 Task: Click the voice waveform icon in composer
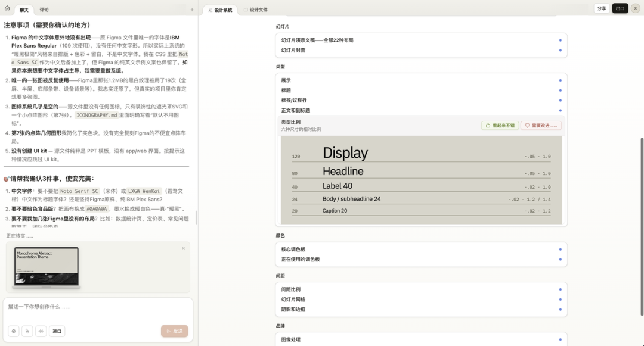click(41, 331)
